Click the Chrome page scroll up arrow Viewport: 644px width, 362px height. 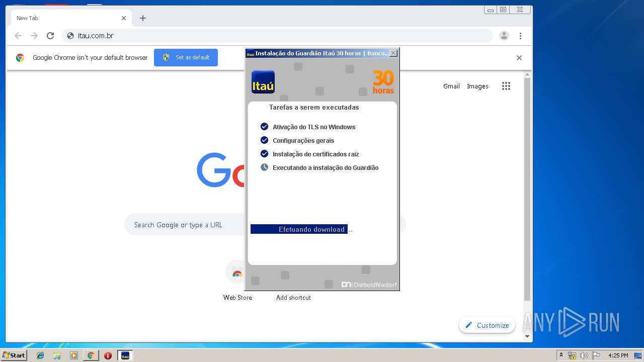pos(527,75)
